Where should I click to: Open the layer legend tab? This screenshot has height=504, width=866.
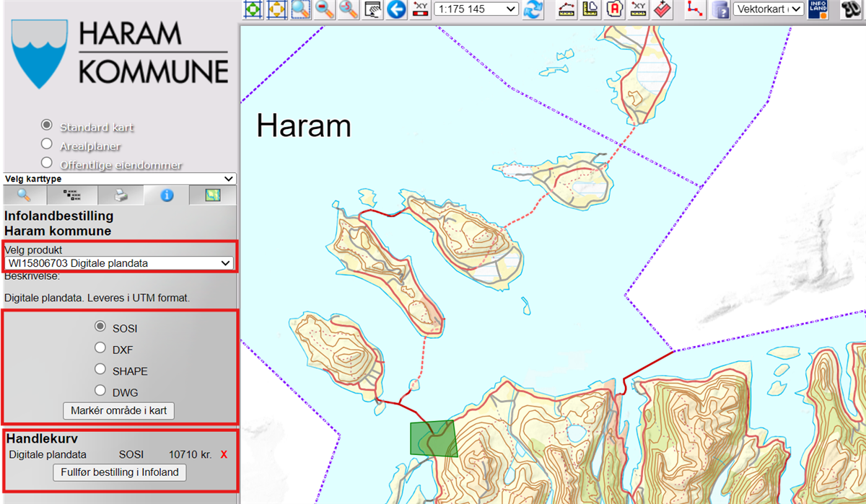(x=72, y=195)
